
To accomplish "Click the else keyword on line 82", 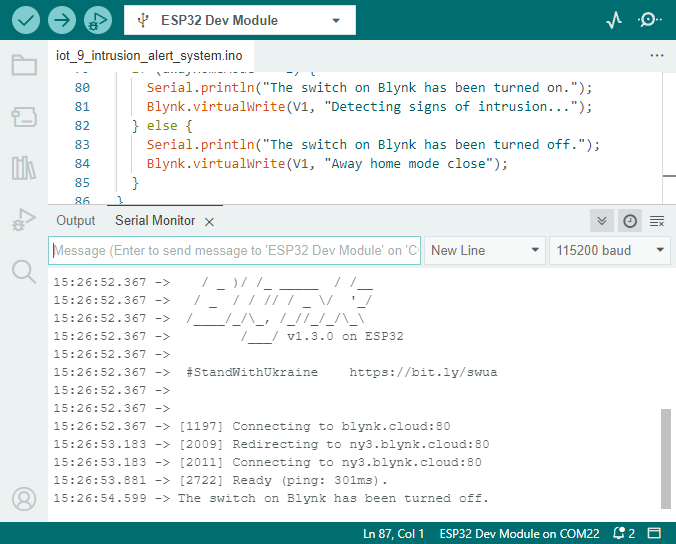I will point(162,126).
